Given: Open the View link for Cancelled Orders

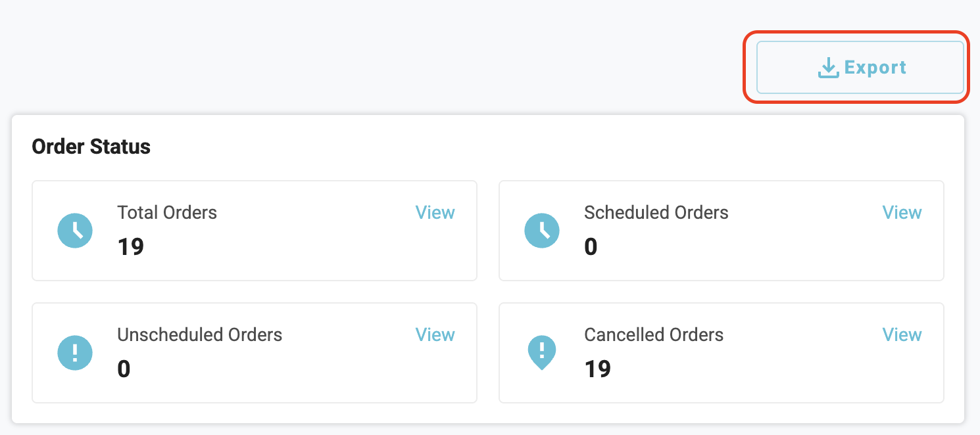Looking at the screenshot, I should (x=902, y=335).
